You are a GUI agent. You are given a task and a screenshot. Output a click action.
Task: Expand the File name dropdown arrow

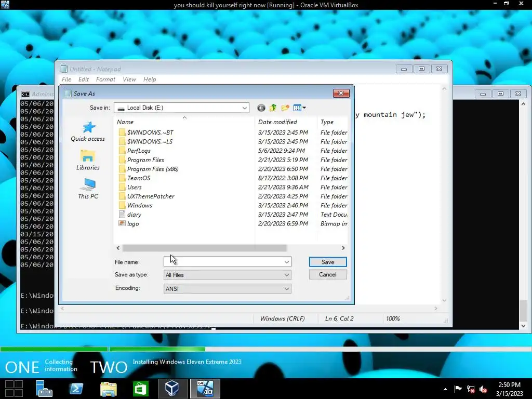tap(287, 262)
